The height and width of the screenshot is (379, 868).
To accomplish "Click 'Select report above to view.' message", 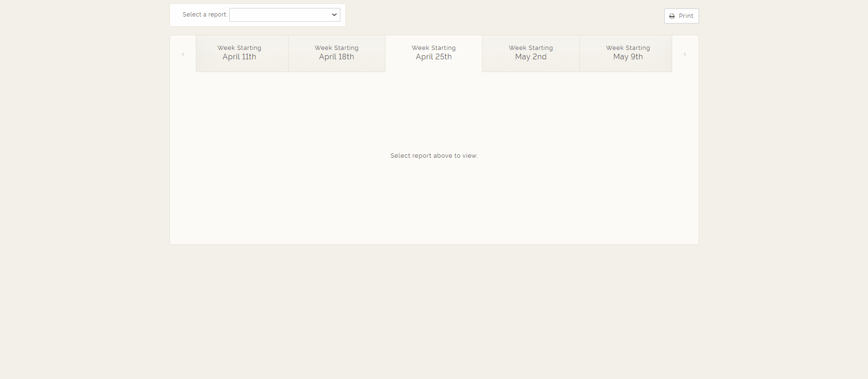I will click(x=434, y=156).
